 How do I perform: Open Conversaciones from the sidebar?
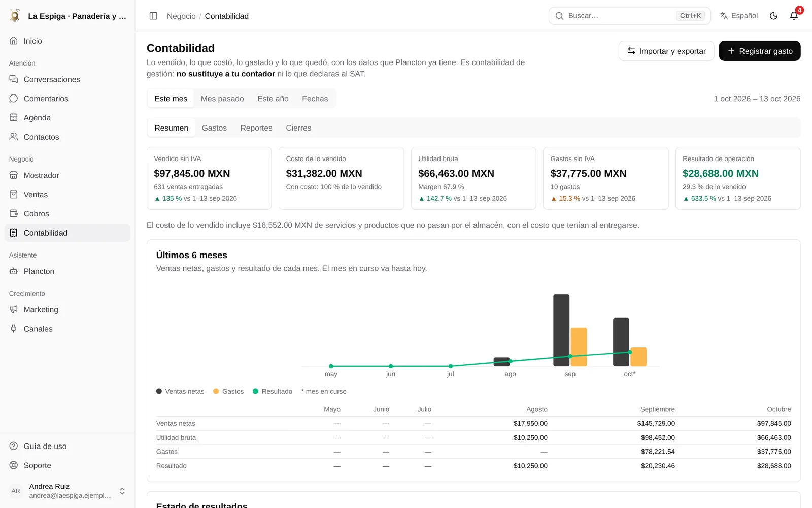(67, 79)
